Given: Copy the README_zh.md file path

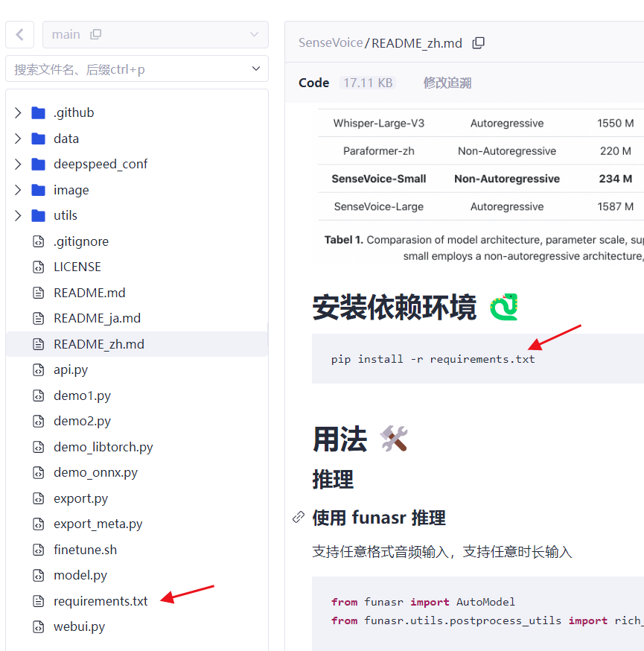Looking at the screenshot, I should pyautogui.click(x=479, y=42).
